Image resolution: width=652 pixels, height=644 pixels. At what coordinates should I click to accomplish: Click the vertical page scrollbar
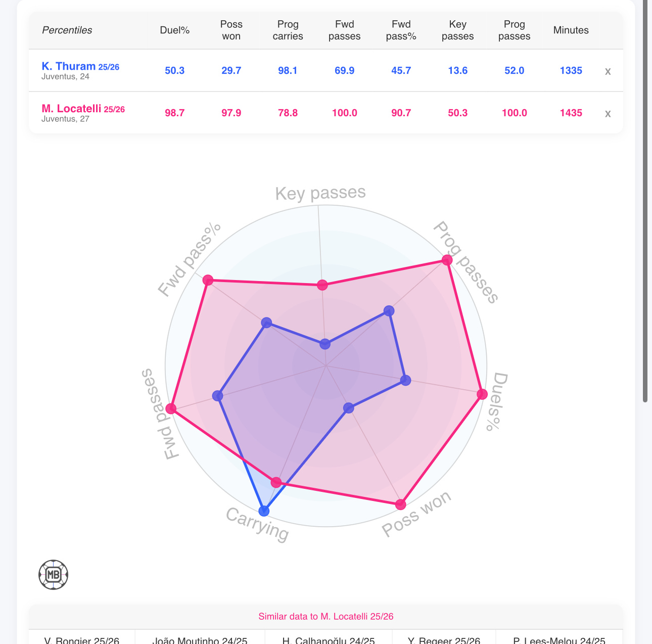pyautogui.click(x=645, y=202)
